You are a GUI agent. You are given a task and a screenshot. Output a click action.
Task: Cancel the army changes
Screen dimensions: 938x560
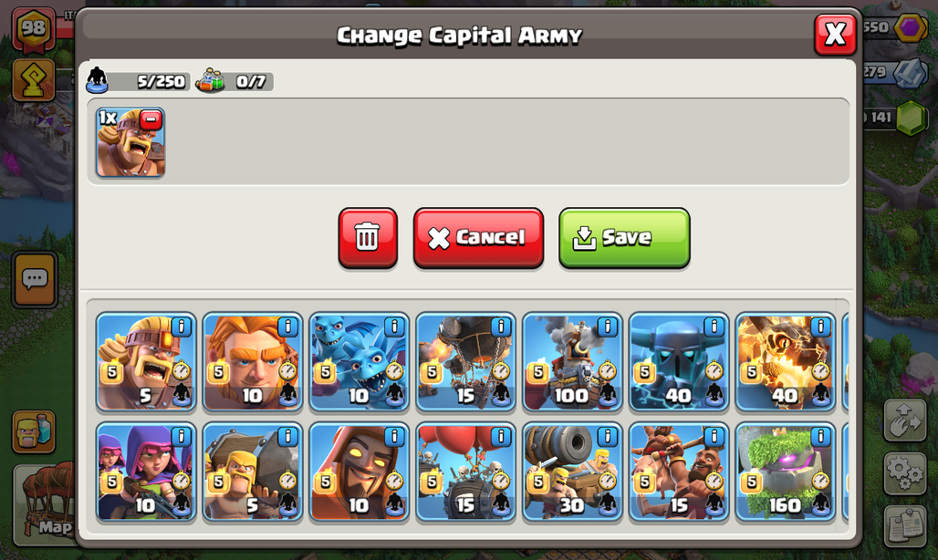pyautogui.click(x=478, y=237)
